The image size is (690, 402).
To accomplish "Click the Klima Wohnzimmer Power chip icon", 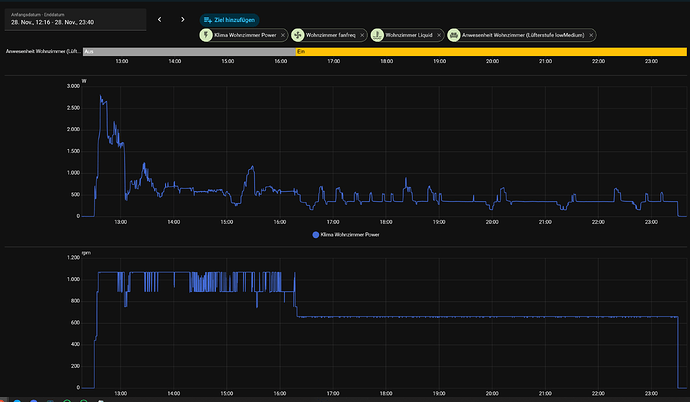I will [x=207, y=35].
